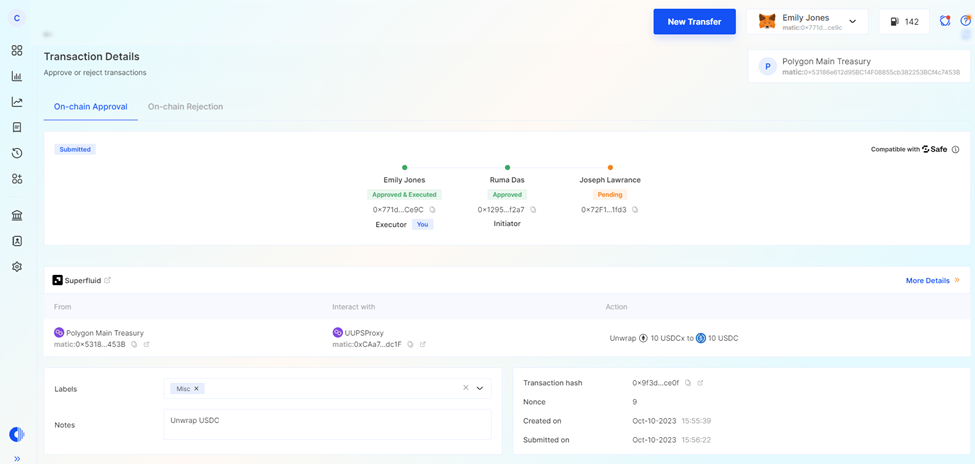Screen dimensions: 975x464
Task: Open settings gear icon in sidebar
Action: coord(17,267)
